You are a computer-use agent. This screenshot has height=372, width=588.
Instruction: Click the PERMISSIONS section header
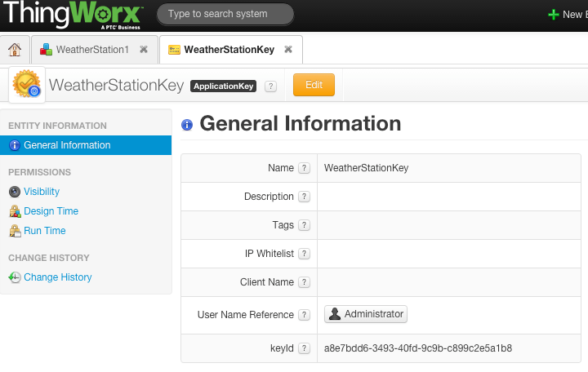pyautogui.click(x=39, y=172)
